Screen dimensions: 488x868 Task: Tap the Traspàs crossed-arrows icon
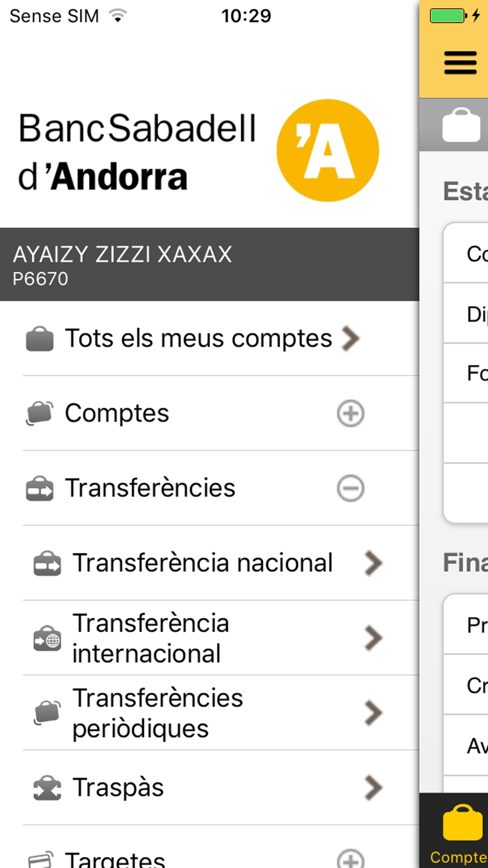pos(47,788)
